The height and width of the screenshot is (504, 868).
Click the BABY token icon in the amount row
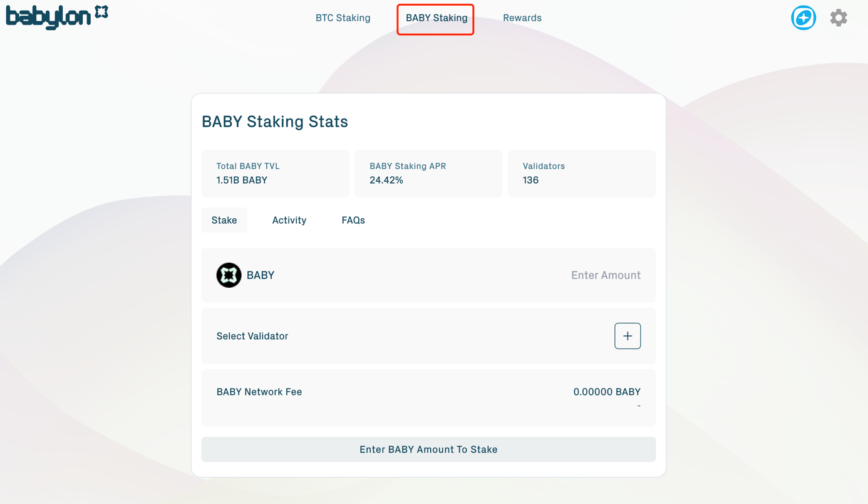pos(229,275)
